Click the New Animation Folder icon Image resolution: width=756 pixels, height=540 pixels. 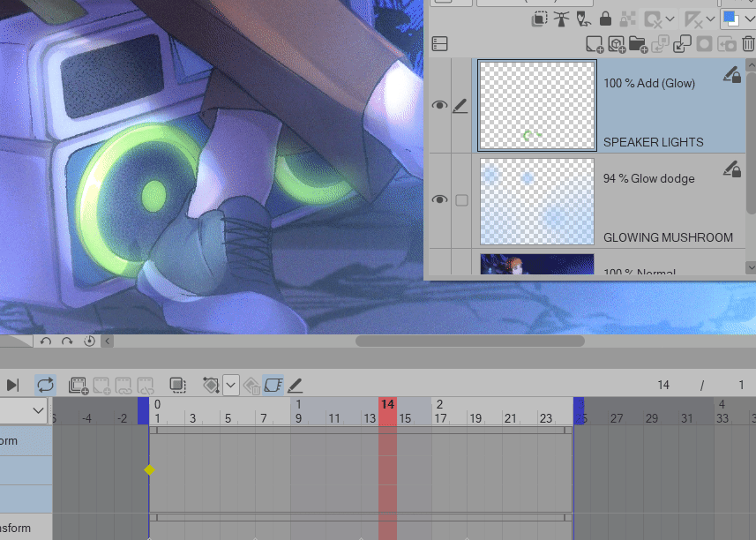(79, 386)
